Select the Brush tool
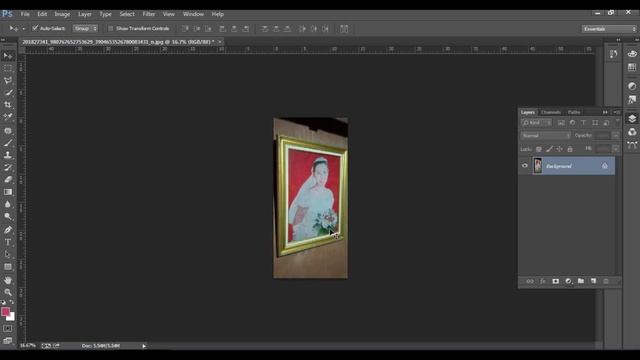This screenshot has height=360, width=640. click(8, 143)
